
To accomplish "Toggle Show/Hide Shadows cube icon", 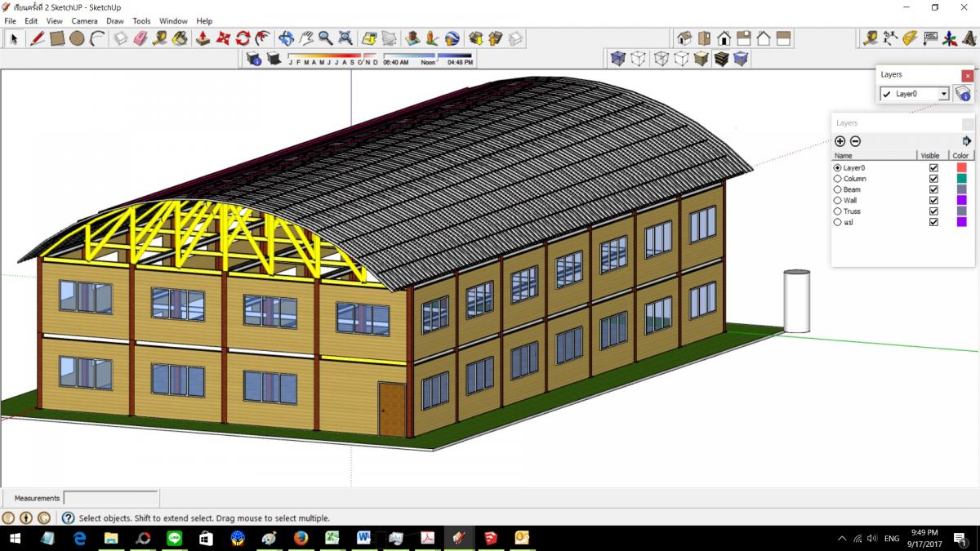I will pyautogui.click(x=274, y=59).
